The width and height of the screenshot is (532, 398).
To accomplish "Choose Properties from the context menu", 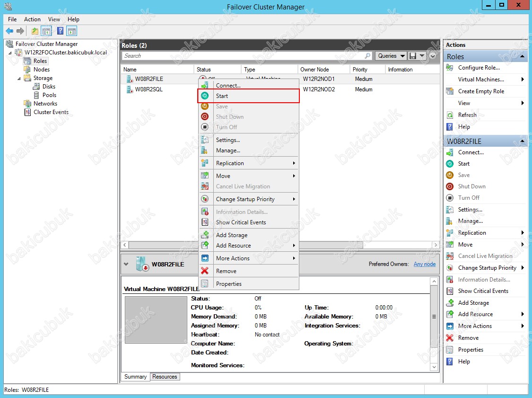I will 228,284.
